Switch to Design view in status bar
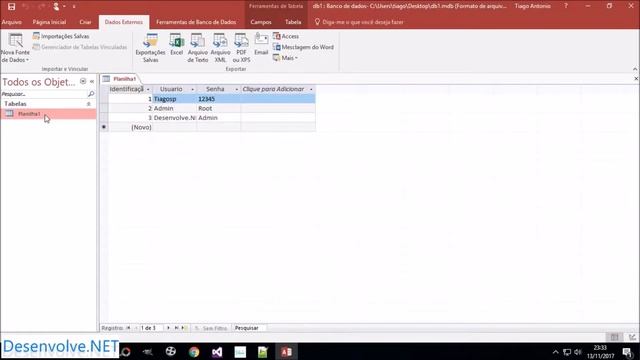The height and width of the screenshot is (360, 640). pos(632,337)
